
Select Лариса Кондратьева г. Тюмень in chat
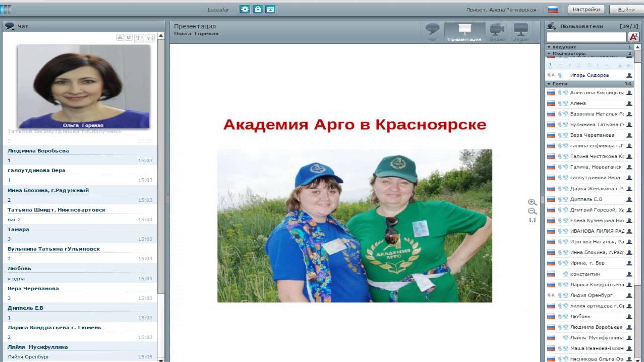79,332
